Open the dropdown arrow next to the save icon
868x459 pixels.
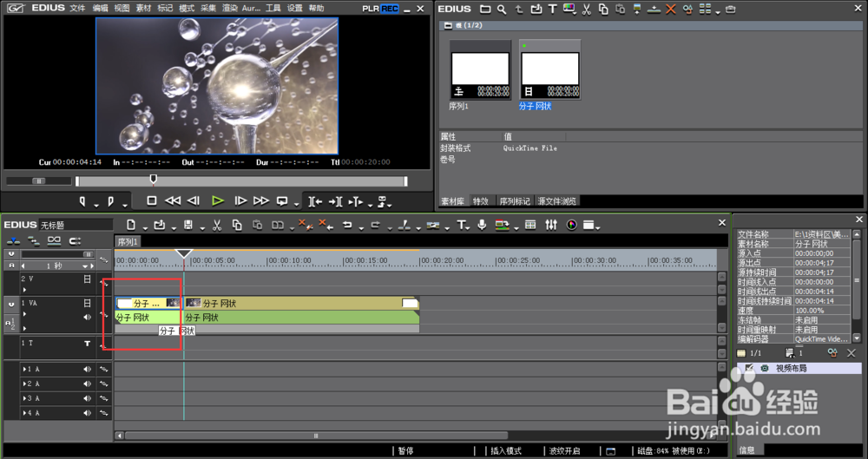(x=202, y=227)
